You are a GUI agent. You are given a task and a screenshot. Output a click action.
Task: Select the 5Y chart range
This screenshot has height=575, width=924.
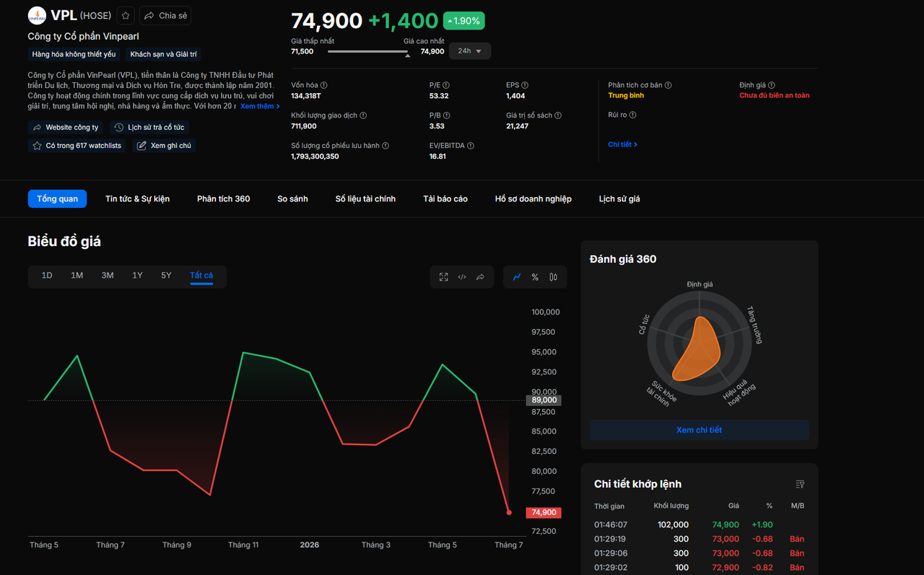click(166, 276)
